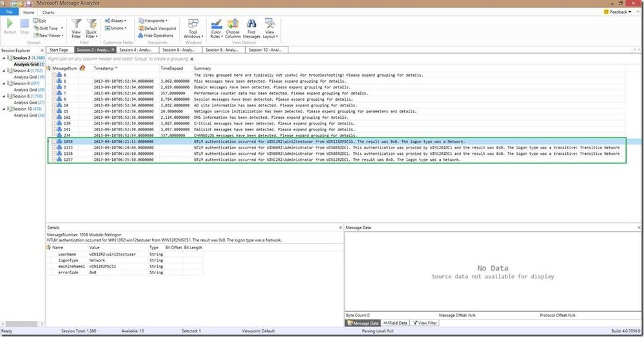Sort by Timestamp column header

(x=104, y=68)
